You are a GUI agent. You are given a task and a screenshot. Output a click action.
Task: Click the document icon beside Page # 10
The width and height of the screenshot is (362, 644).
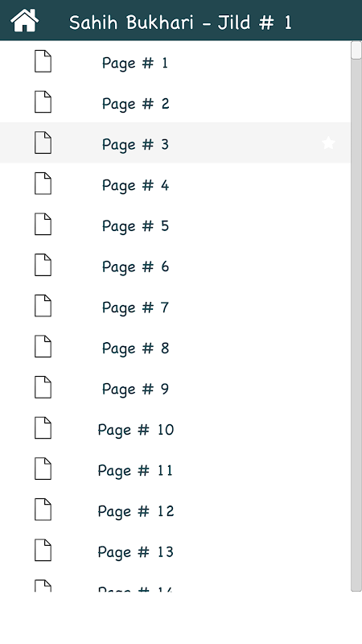(43, 428)
